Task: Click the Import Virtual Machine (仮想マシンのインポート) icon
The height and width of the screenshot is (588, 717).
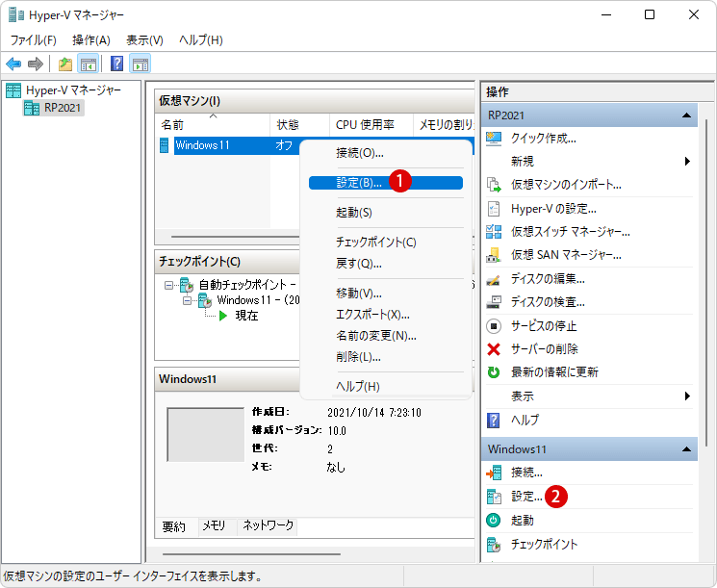Action: point(494,185)
